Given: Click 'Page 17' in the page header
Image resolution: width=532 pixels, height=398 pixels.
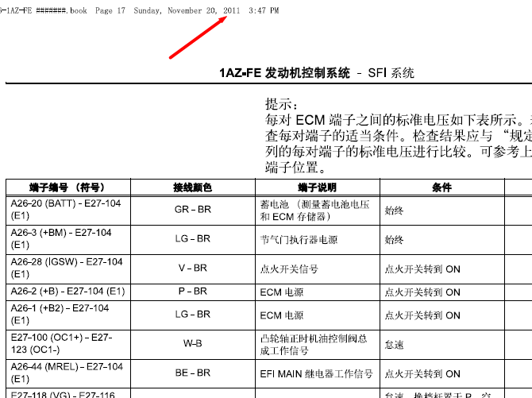Looking at the screenshot, I should coord(110,10).
